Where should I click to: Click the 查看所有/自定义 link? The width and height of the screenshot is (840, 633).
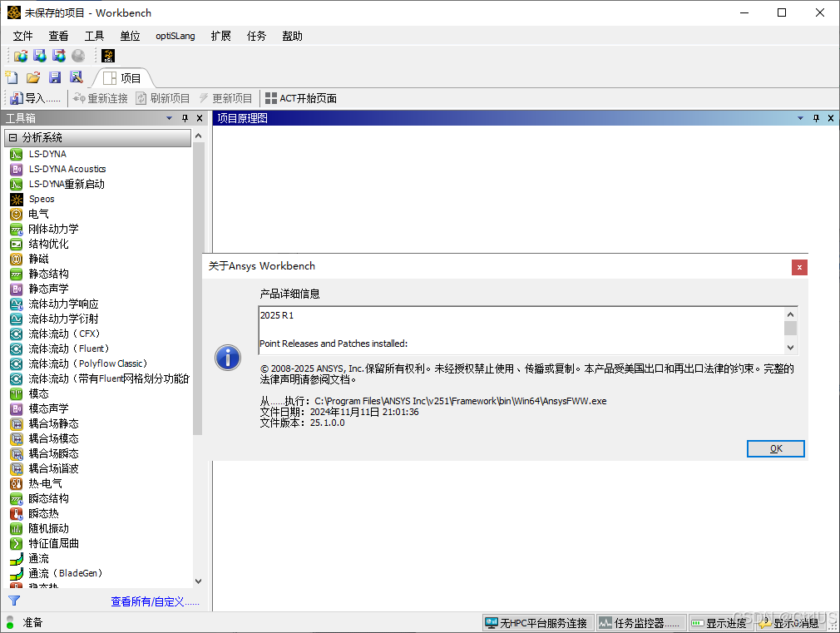click(x=155, y=602)
